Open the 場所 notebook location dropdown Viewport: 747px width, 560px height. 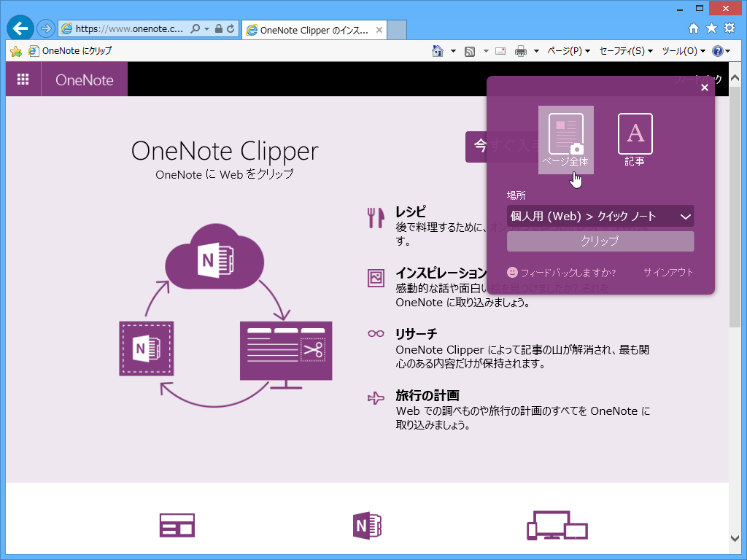click(600, 216)
